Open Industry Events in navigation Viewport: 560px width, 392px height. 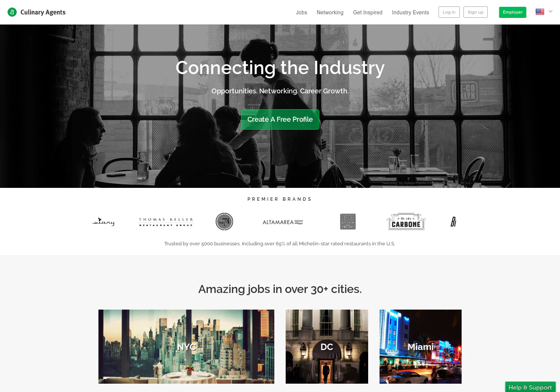411,12
